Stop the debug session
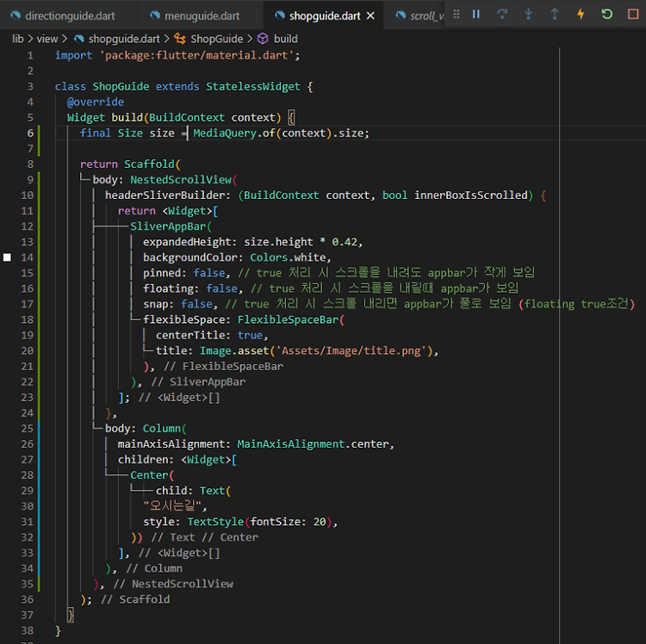The height and width of the screenshot is (644, 646). point(633,15)
